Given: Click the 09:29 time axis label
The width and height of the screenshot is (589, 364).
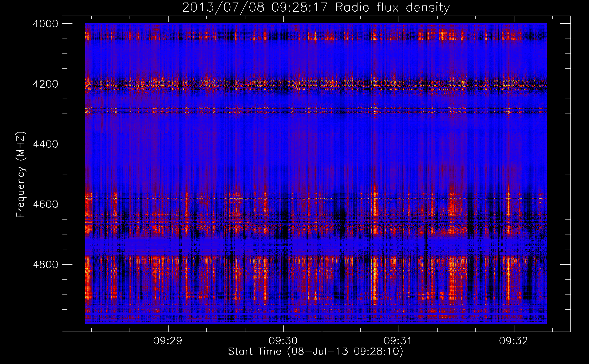Looking at the screenshot, I should pyautogui.click(x=168, y=341).
